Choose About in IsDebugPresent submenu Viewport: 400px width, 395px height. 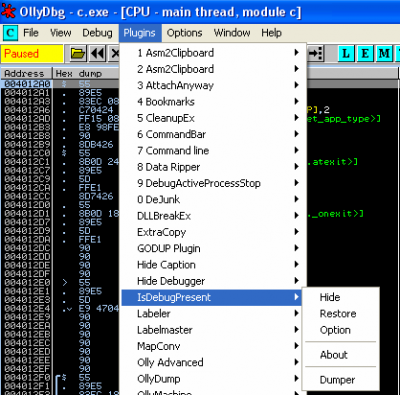pos(341,355)
